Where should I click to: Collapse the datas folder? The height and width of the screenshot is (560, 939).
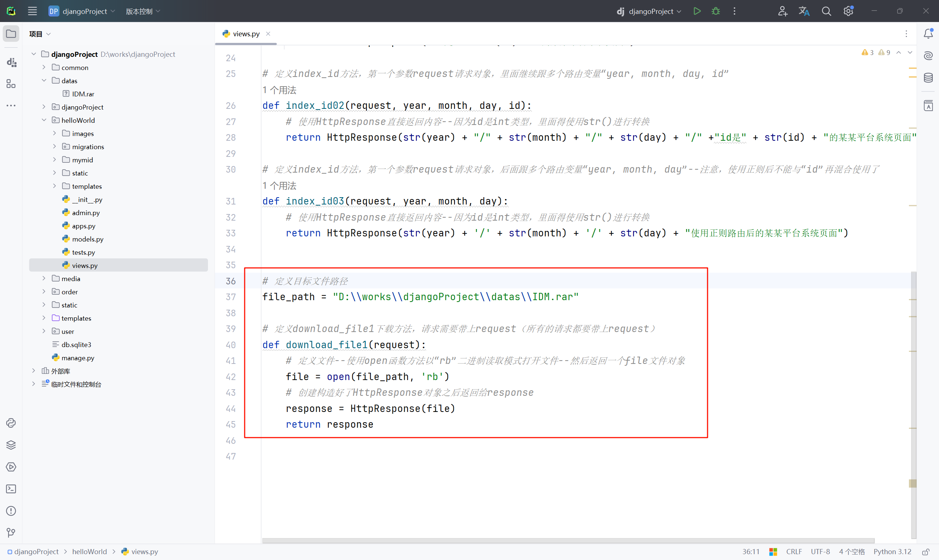(x=44, y=80)
